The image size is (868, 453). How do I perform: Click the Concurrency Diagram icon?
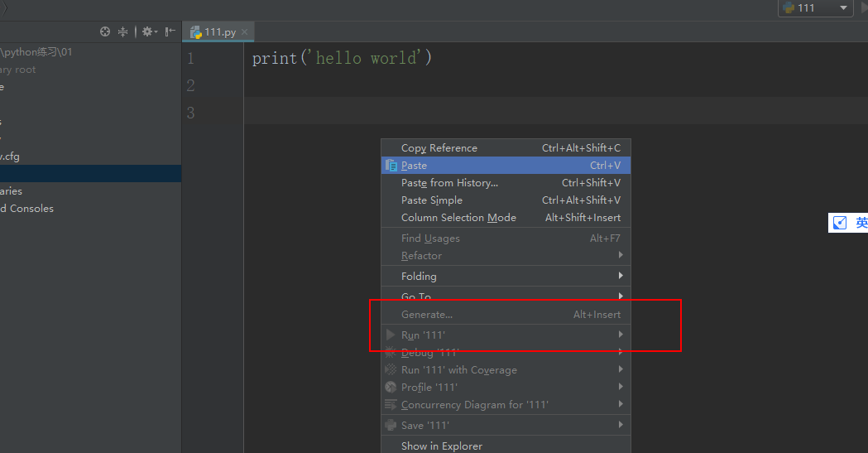pyautogui.click(x=391, y=404)
